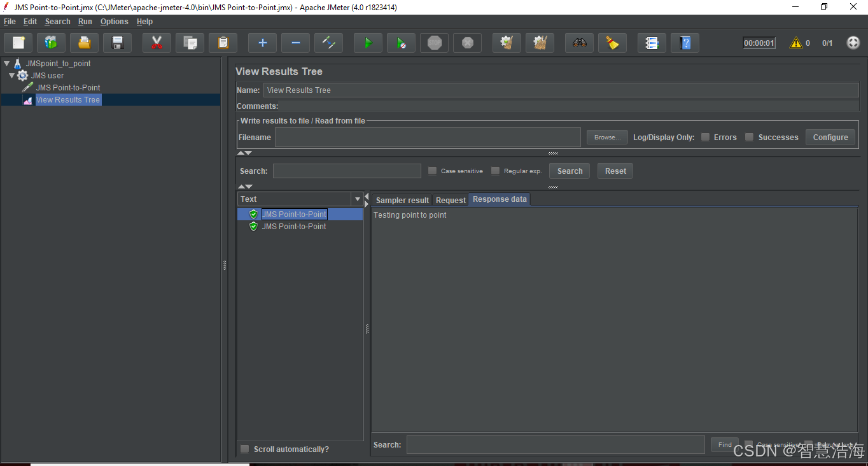Enable Scroll automatically checkbox

click(x=244, y=449)
